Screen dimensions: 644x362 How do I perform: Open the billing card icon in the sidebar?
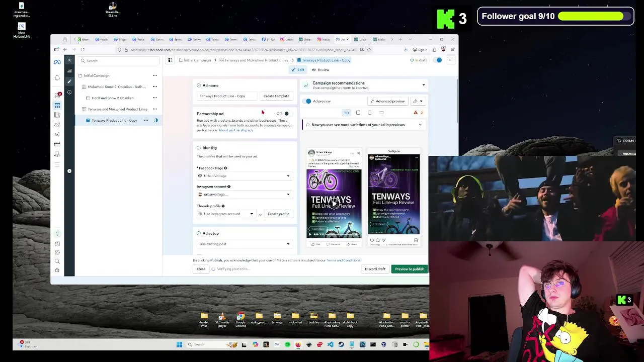pos(57,144)
